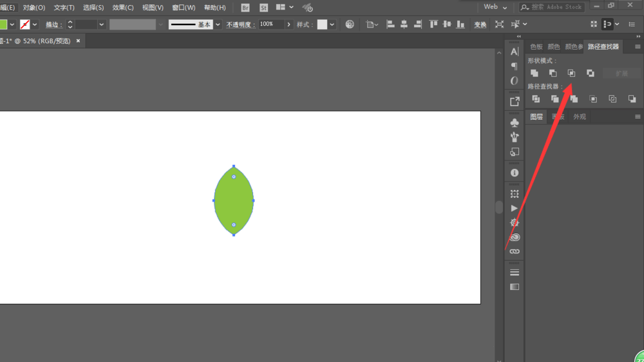Open the Brushes panel icon
Image resolution: width=644 pixels, height=362 pixels.
[514, 137]
